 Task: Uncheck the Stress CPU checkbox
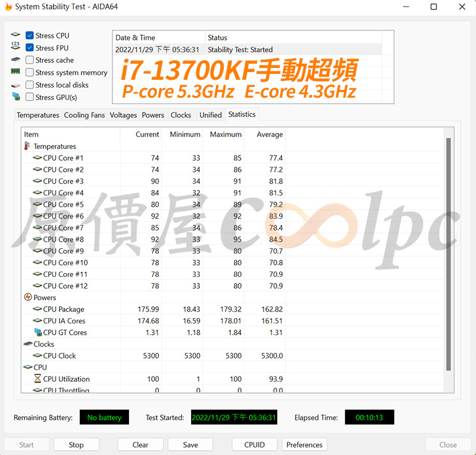(x=29, y=35)
